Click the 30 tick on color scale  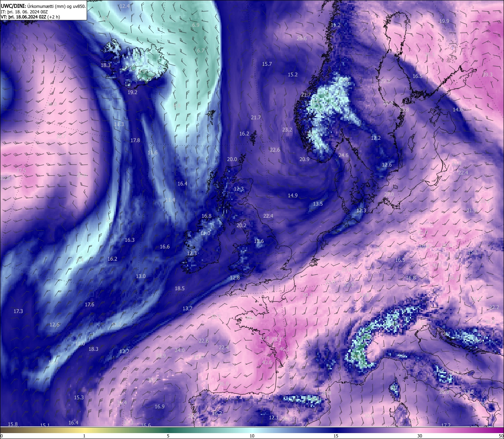420,436
